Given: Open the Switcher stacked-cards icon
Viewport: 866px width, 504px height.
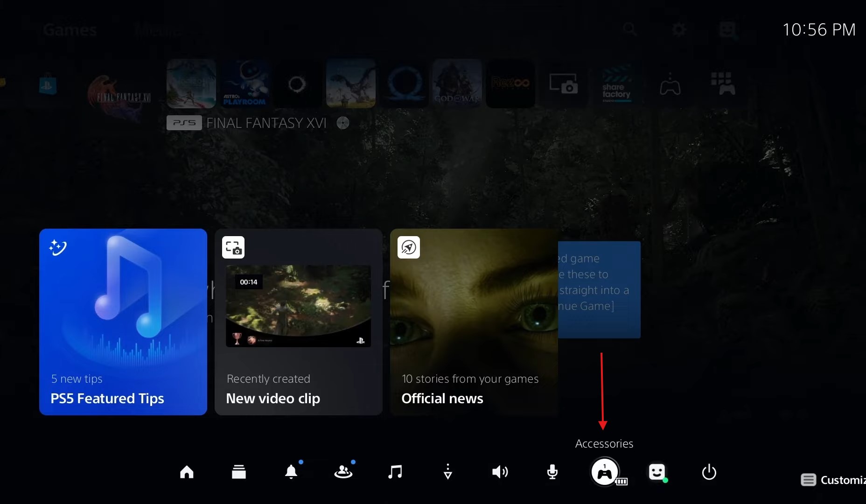Looking at the screenshot, I should [239, 472].
